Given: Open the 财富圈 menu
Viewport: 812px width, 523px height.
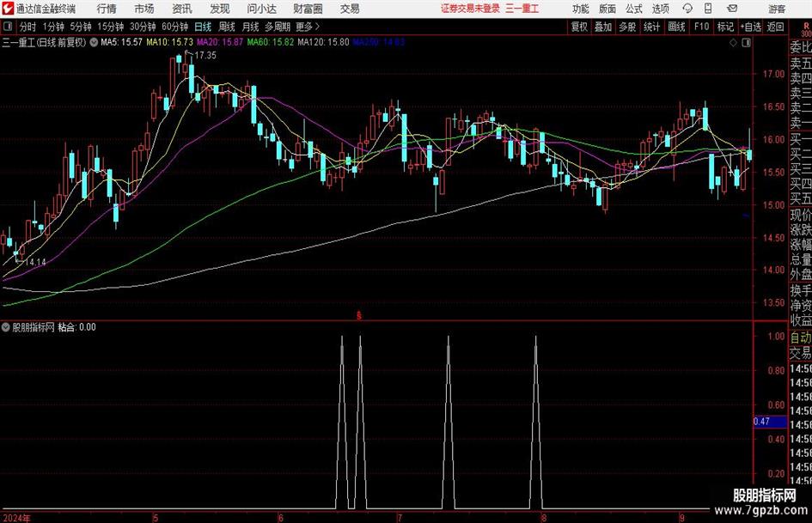Looking at the screenshot, I should pos(308,9).
